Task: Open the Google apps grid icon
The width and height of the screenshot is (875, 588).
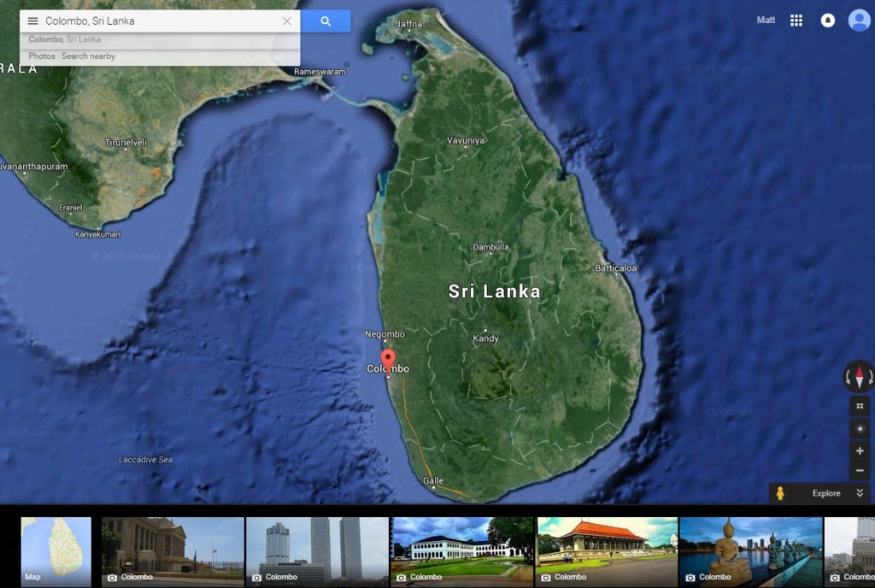Action: (796, 20)
